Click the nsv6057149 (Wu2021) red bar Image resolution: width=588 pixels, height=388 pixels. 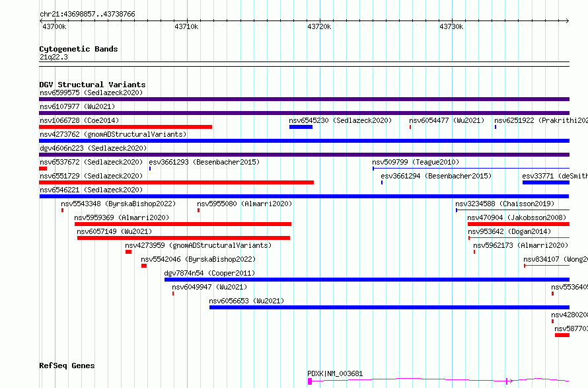coord(184,238)
